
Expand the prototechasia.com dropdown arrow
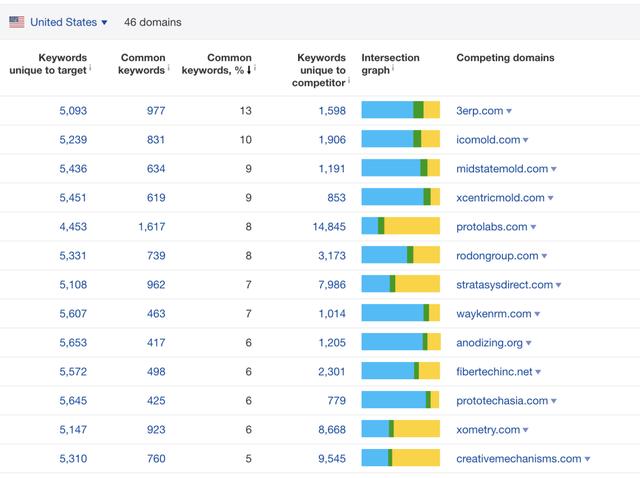(554, 401)
